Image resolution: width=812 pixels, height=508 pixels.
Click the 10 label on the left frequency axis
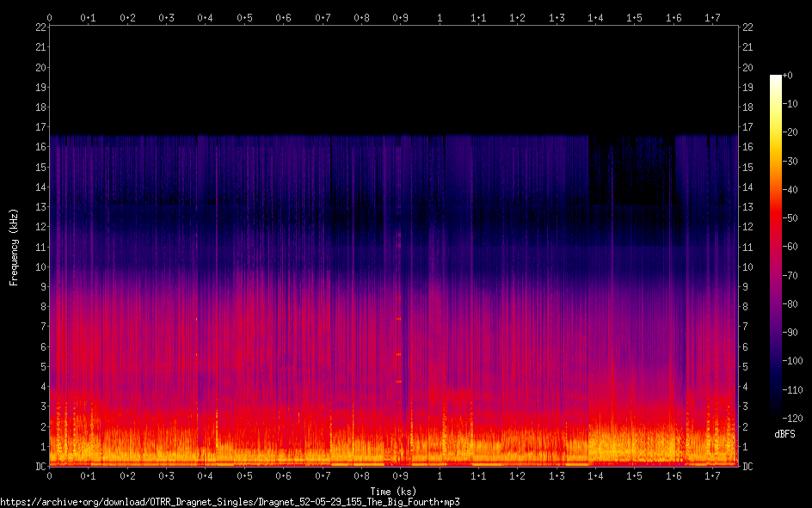point(40,266)
